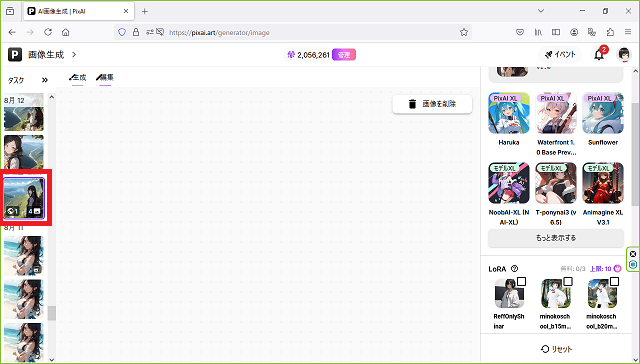This screenshot has width=640, height=364.
Task: Select the AI画像生成 PixAI browser tab
Action: coord(78,11)
